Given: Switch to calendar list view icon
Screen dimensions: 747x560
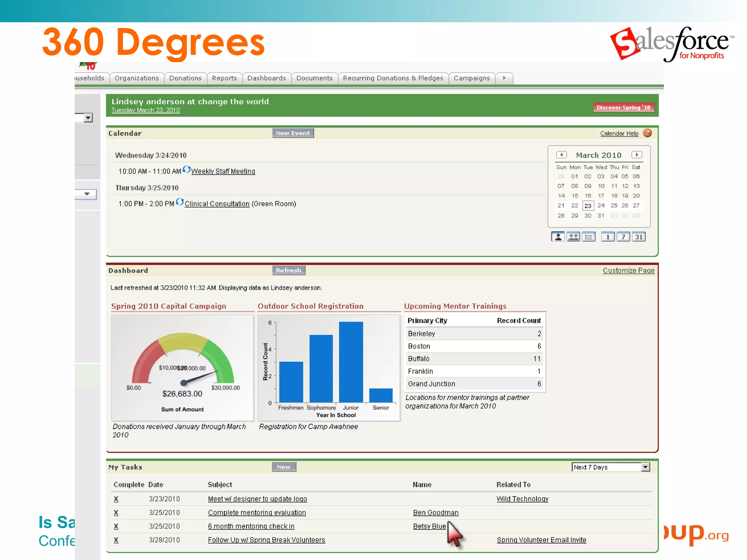Looking at the screenshot, I should point(589,237).
